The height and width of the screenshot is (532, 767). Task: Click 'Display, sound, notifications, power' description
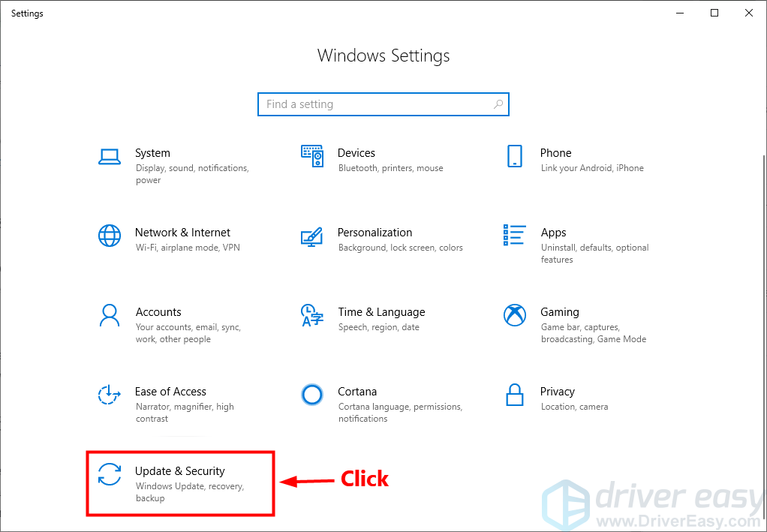click(x=192, y=174)
